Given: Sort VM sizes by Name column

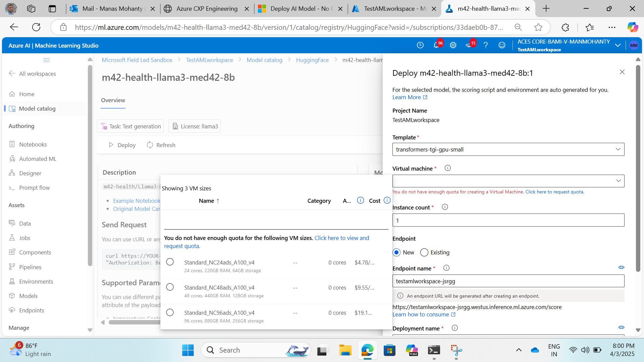Looking at the screenshot, I should pyautogui.click(x=209, y=201).
